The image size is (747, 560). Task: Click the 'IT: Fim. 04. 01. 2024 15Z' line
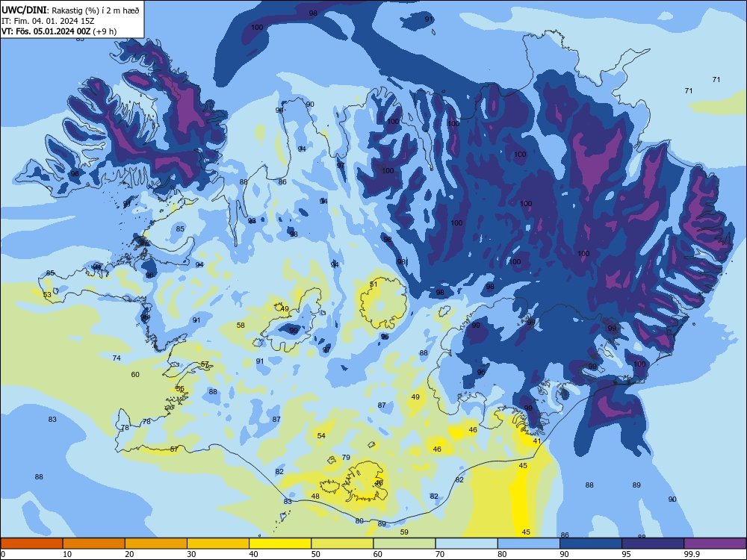tap(48, 21)
